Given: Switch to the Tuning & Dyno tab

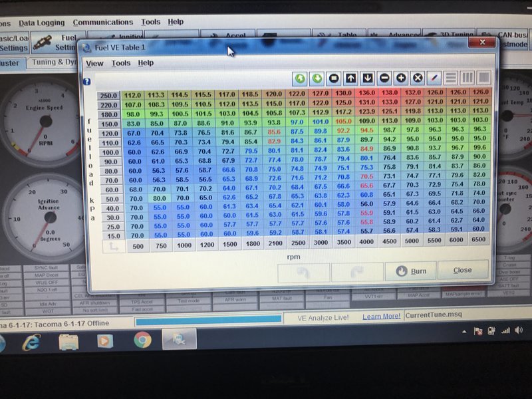Looking at the screenshot, I should coord(52,63).
